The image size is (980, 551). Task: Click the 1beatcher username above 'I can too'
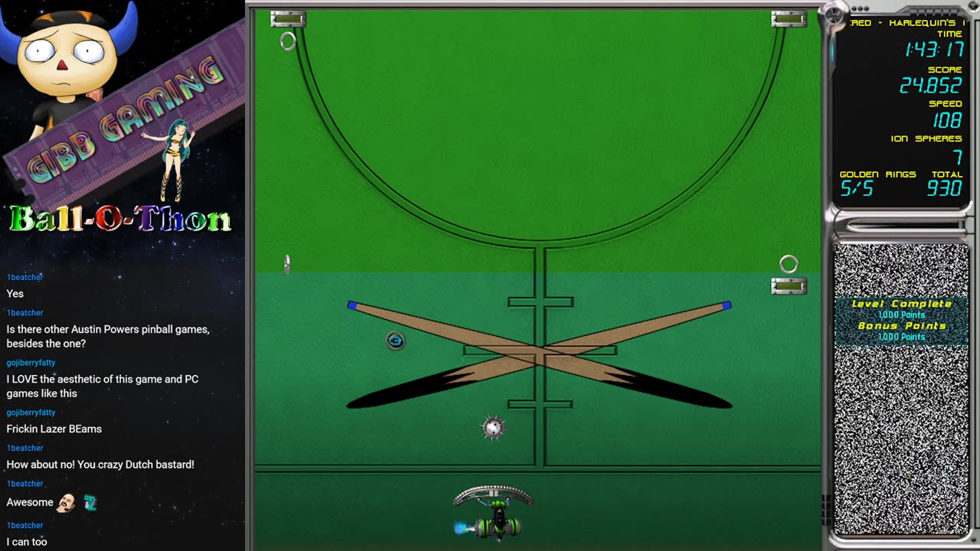click(x=24, y=525)
